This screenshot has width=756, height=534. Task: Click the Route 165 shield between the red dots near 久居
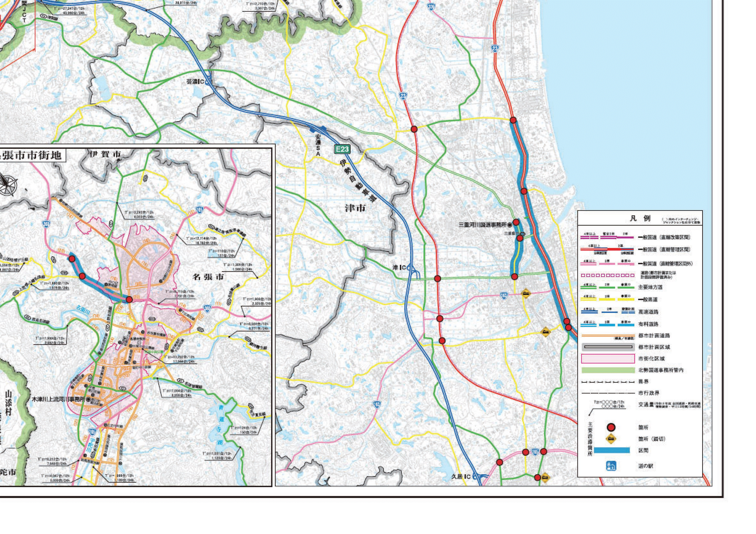point(535,452)
